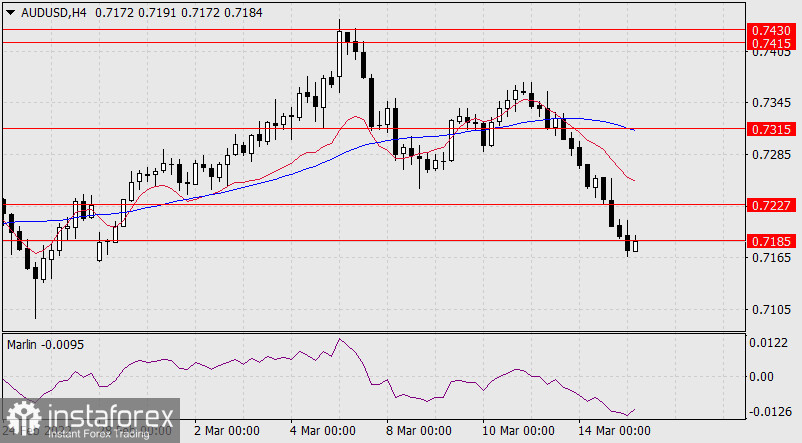This screenshot has width=802, height=443.
Task: Select the red 0.7415 price level label
Action: coord(772,44)
